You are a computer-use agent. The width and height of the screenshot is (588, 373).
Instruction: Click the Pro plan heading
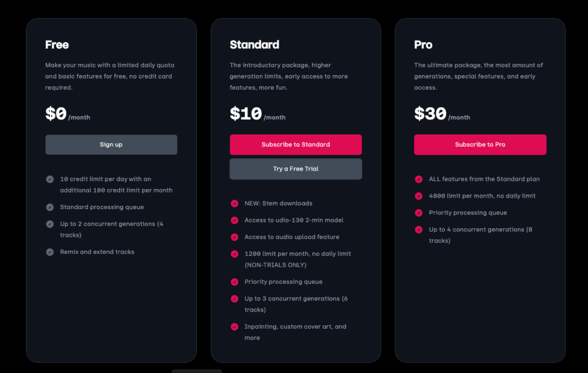(423, 45)
